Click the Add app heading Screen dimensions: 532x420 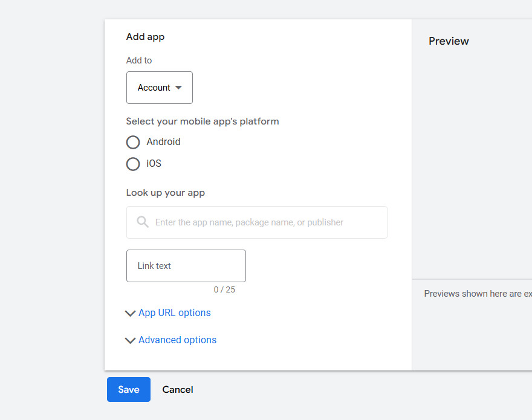[145, 37]
